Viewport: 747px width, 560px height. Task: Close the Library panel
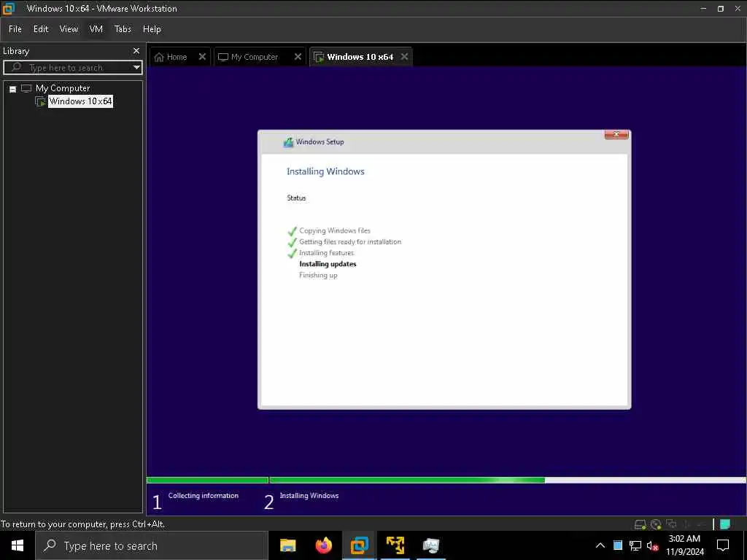point(136,51)
